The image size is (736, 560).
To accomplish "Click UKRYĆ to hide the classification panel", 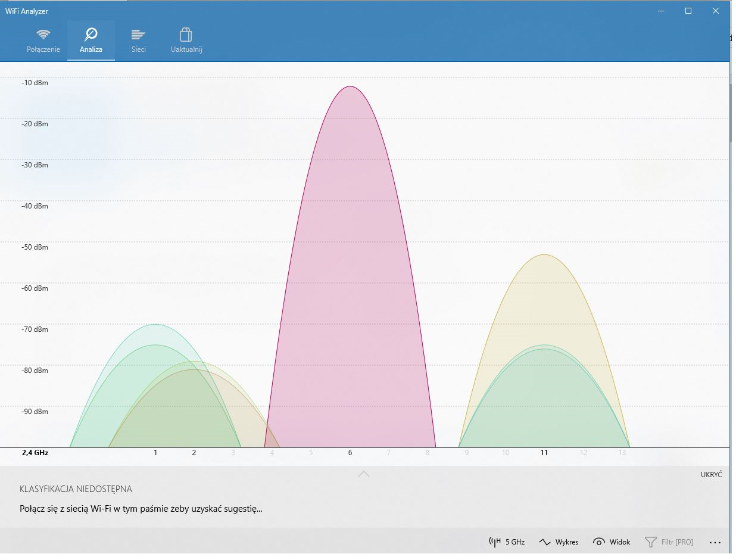I will (711, 474).
